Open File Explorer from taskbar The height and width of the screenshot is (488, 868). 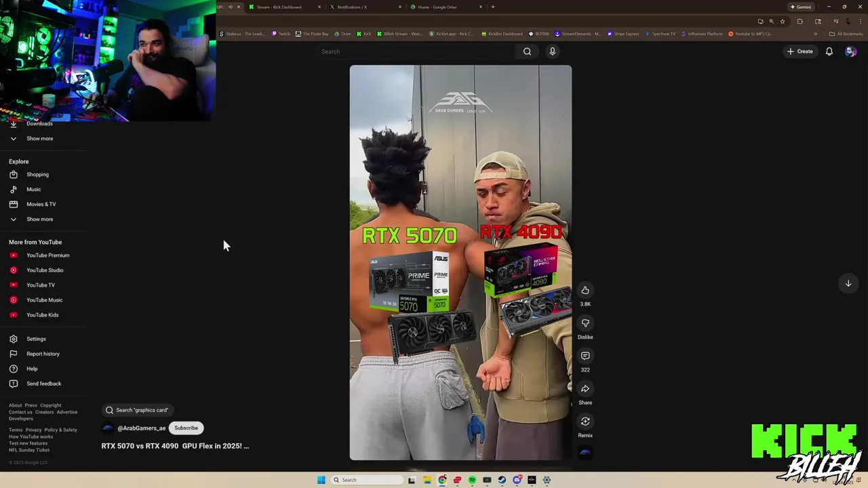click(427, 480)
